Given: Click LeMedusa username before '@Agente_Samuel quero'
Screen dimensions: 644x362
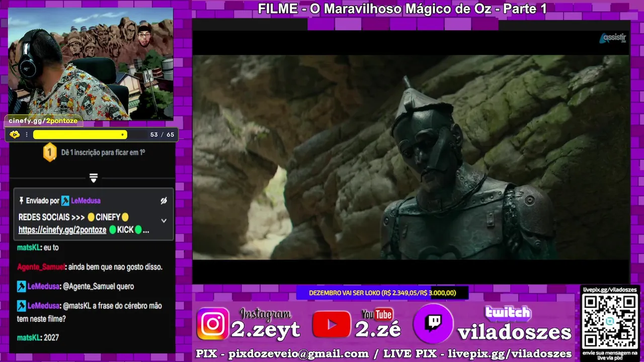Looking at the screenshot, I should (x=44, y=287).
